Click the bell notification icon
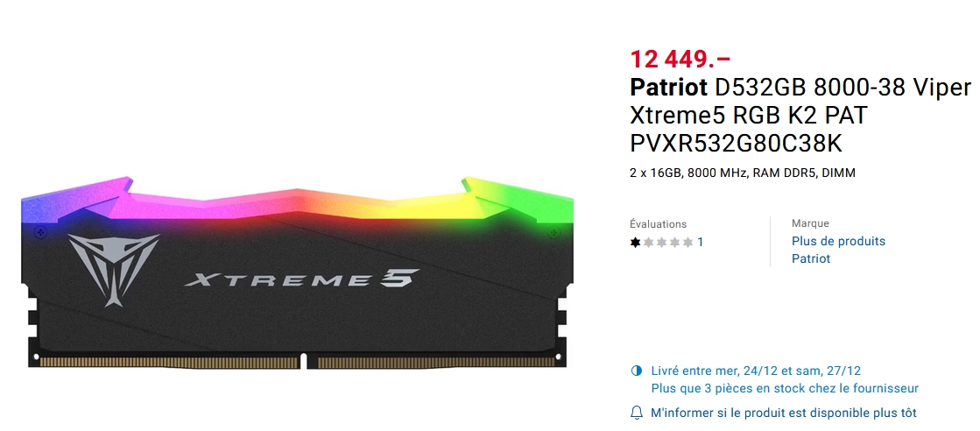The width and height of the screenshot is (980, 431). click(x=636, y=413)
